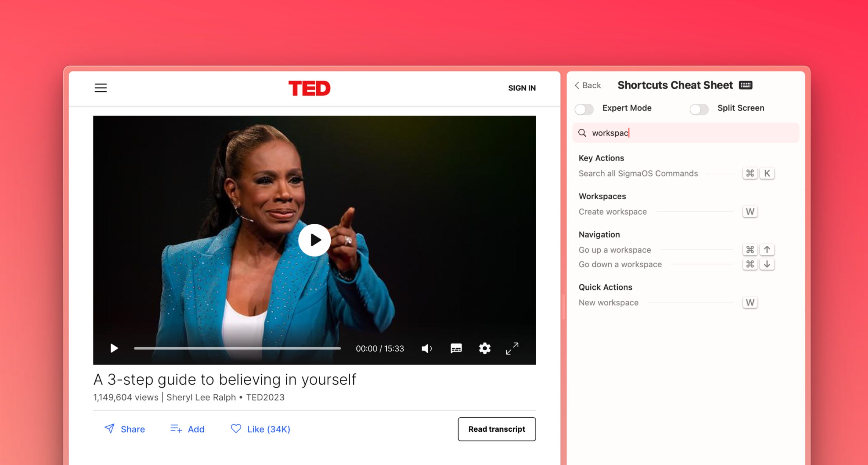Turn on the Split Screen toggle
The height and width of the screenshot is (465, 868).
tap(699, 109)
